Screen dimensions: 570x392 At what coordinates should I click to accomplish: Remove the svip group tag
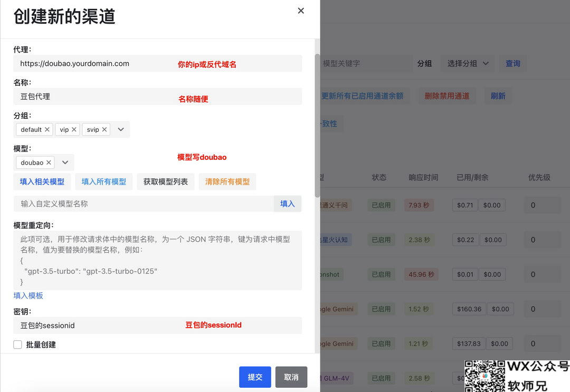tap(104, 129)
